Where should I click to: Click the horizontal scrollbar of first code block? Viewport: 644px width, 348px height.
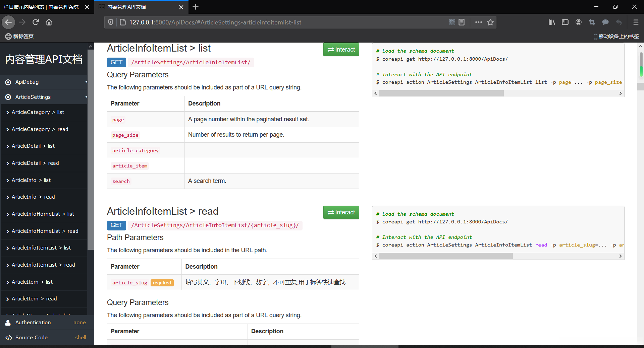click(441, 93)
